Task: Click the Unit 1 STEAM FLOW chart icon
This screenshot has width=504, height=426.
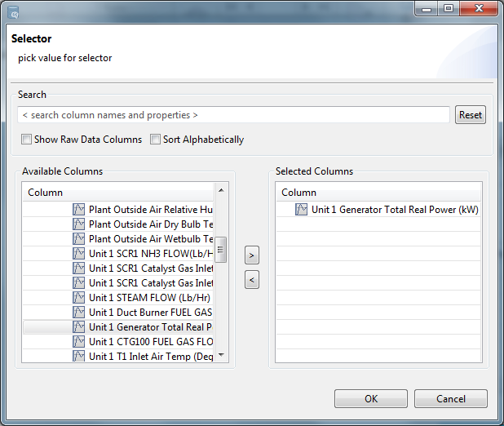Action: coord(79,297)
